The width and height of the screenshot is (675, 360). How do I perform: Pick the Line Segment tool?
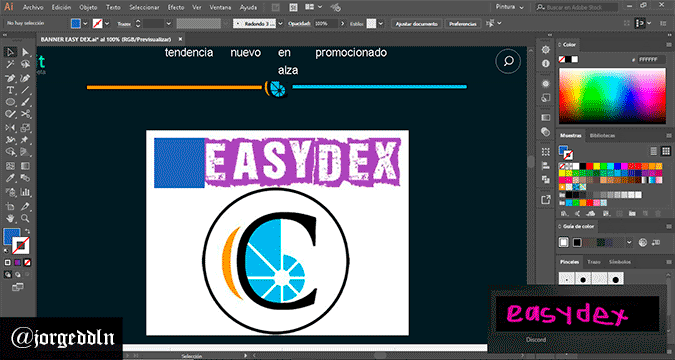(25, 90)
